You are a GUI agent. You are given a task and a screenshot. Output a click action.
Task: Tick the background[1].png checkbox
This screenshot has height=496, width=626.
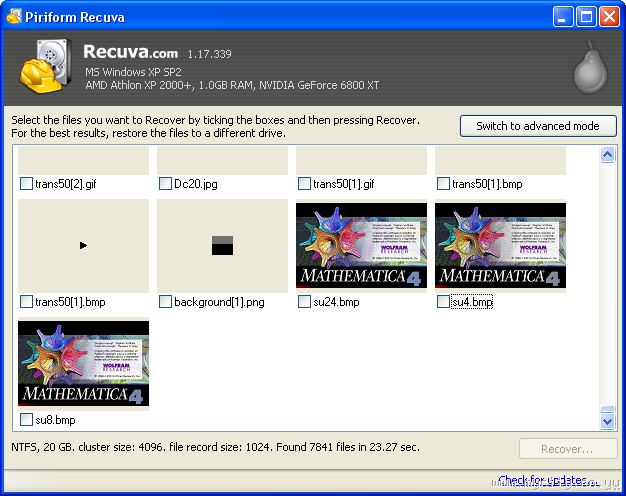pyautogui.click(x=165, y=302)
